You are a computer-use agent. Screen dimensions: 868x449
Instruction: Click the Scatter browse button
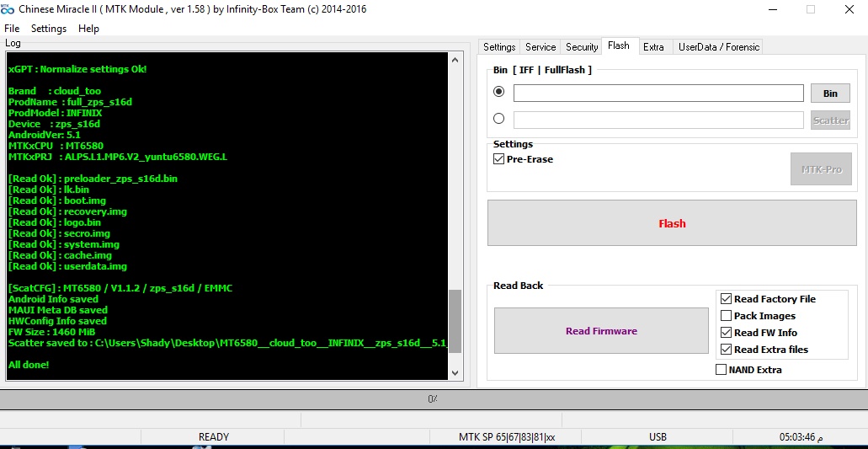[x=830, y=120]
